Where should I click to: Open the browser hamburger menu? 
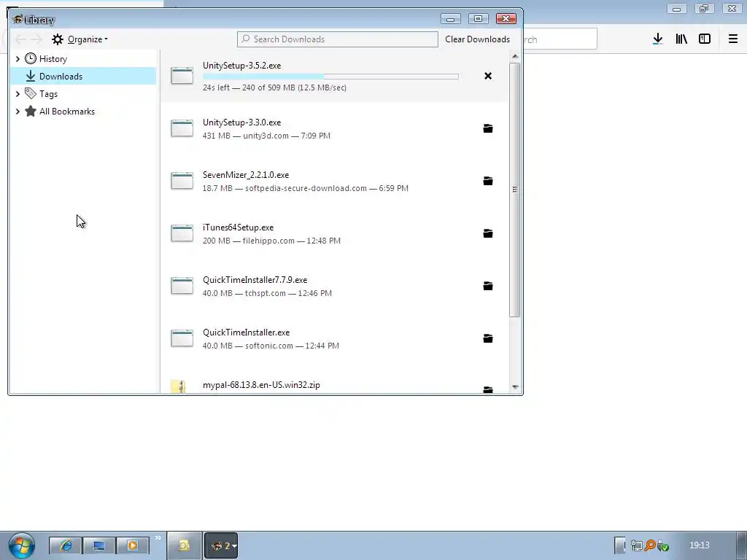pyautogui.click(x=733, y=39)
